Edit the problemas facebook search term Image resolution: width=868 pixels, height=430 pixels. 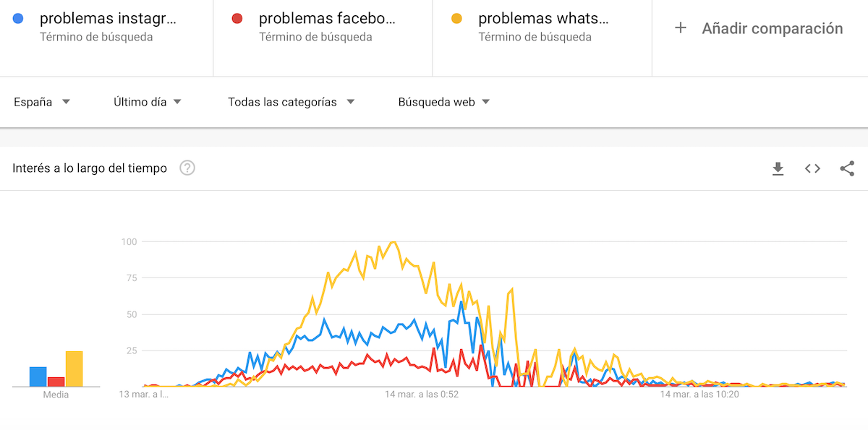(327, 19)
